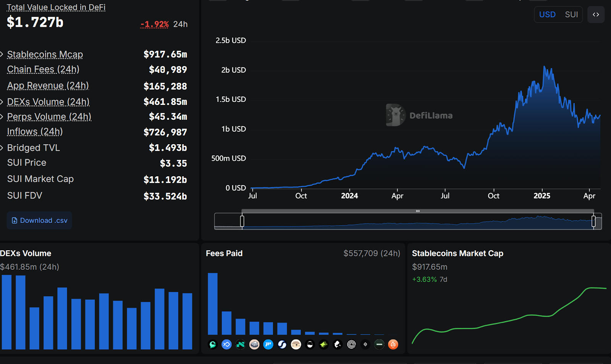Screen dimensions: 611x364
Task: Click the green bird protocol icon
Action: pyautogui.click(x=213, y=345)
